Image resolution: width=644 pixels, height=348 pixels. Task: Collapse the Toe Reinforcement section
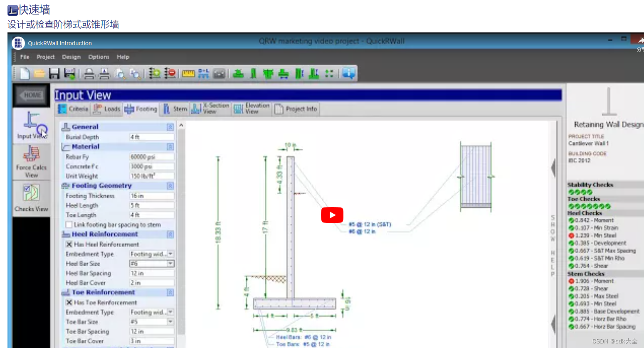click(x=170, y=293)
